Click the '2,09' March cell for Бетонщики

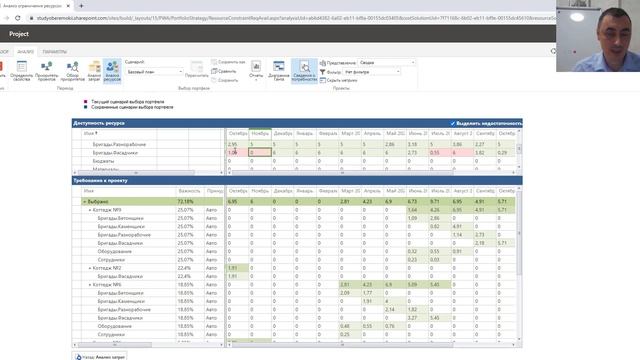pos(349,293)
